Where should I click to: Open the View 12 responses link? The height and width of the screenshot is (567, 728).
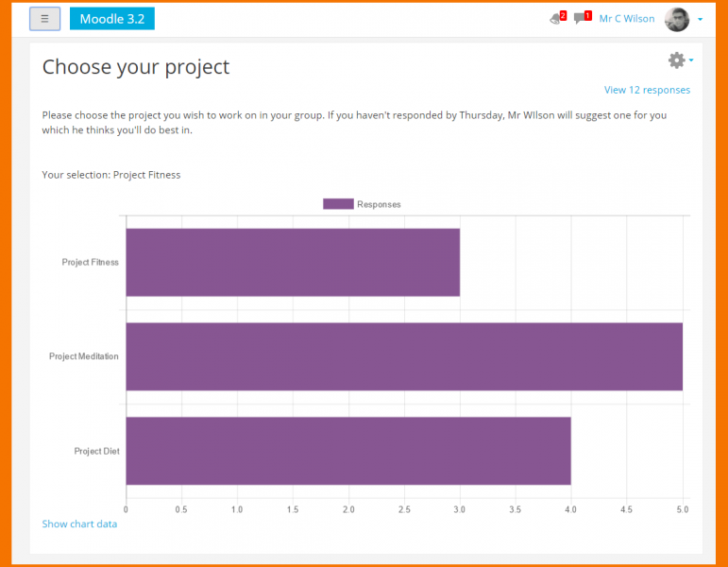(x=647, y=91)
